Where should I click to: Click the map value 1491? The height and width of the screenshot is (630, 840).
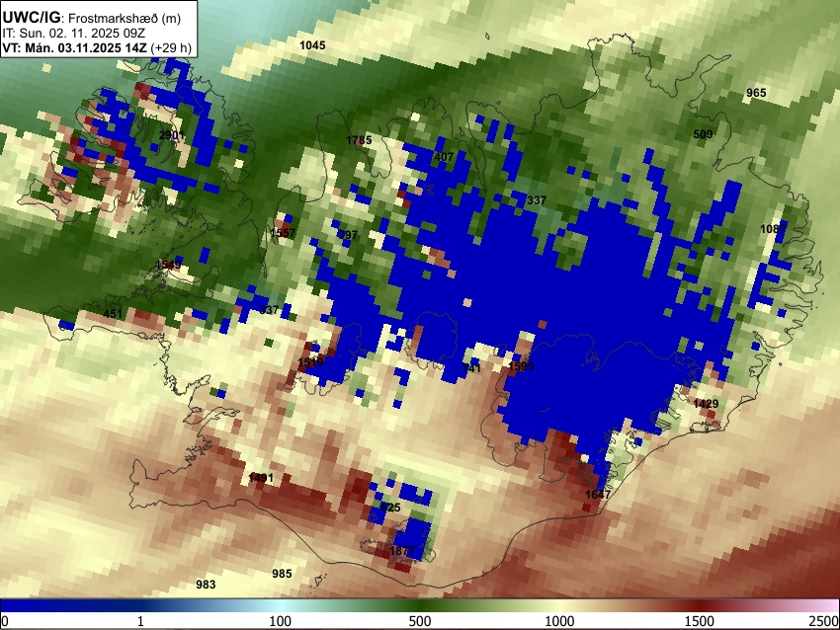point(261,478)
